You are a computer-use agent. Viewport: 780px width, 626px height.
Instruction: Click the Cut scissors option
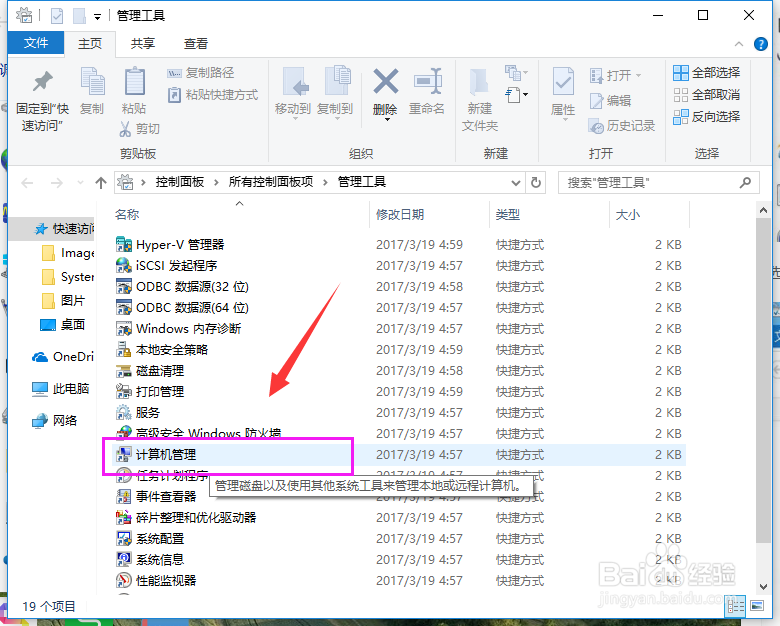139,129
